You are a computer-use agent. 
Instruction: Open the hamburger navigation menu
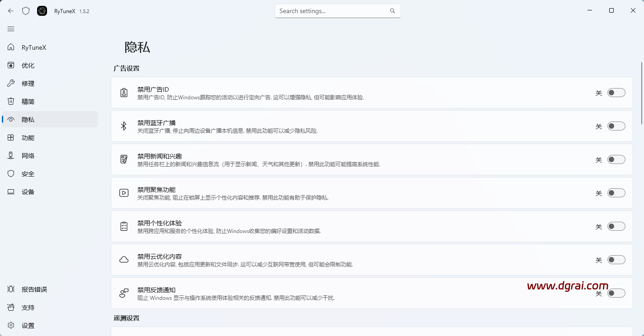[x=11, y=28]
